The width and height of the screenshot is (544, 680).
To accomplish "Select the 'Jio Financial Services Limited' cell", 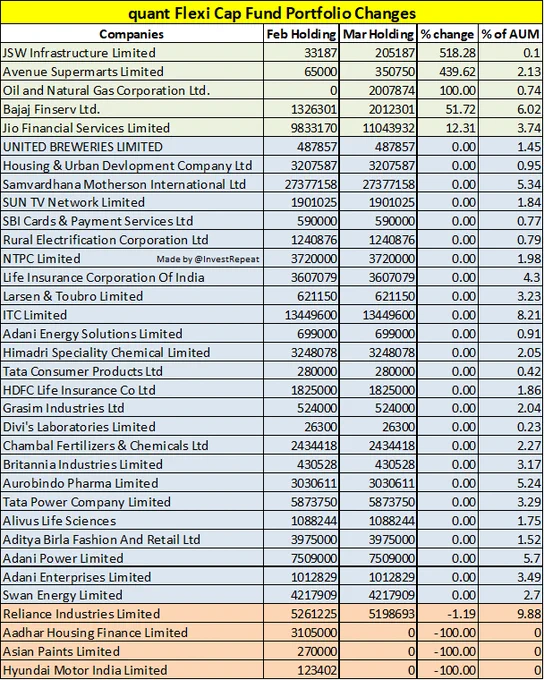I will [x=132, y=128].
